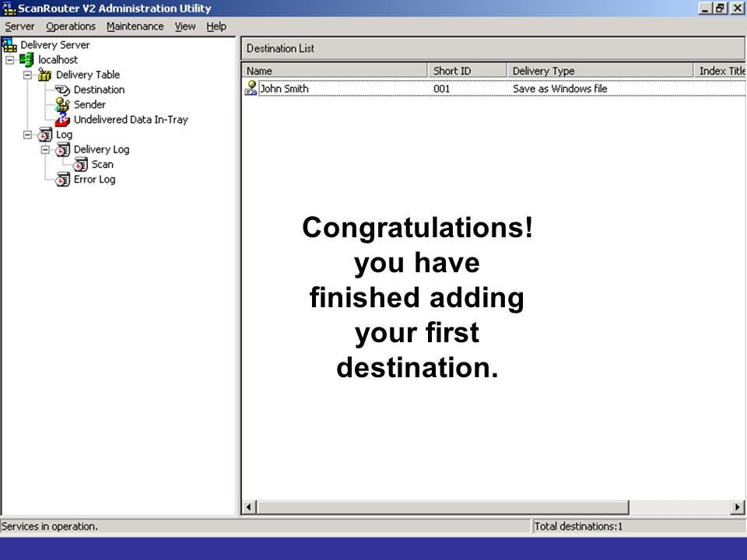Click the Error Log icon
Screen dimensions: 747x560
[x=62, y=180]
